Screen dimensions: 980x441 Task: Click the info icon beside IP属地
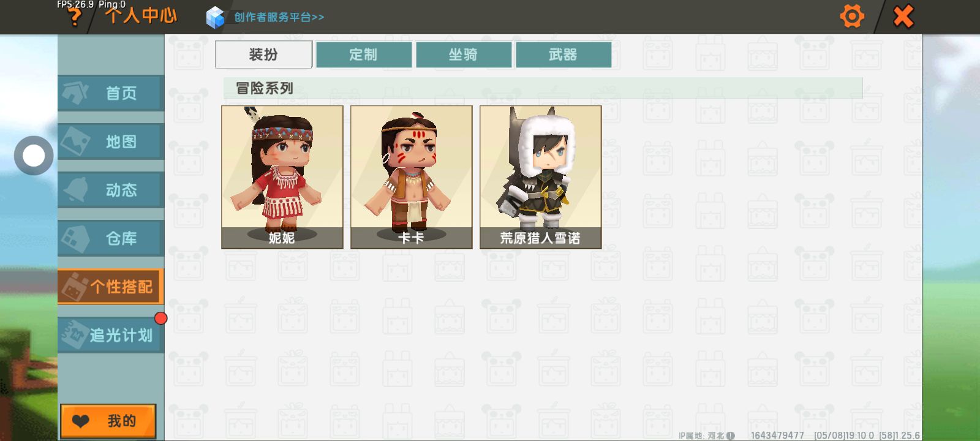coord(730,435)
